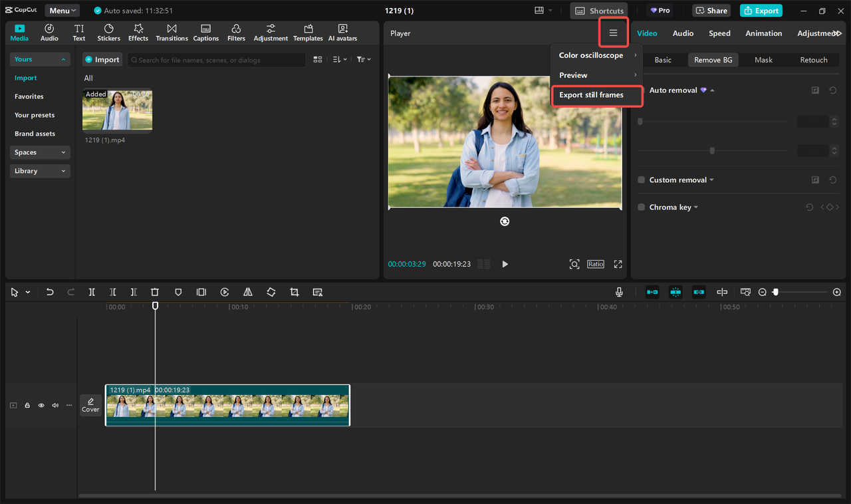Click the Export button

pos(761,10)
